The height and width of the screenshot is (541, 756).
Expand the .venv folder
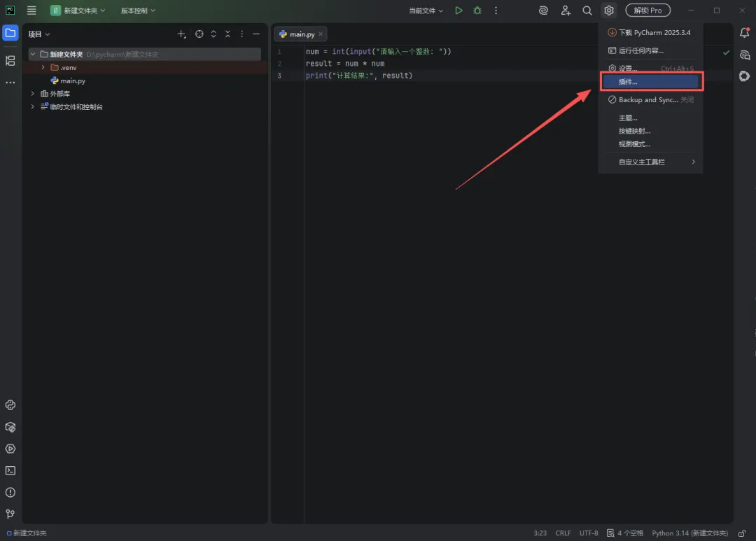point(43,67)
